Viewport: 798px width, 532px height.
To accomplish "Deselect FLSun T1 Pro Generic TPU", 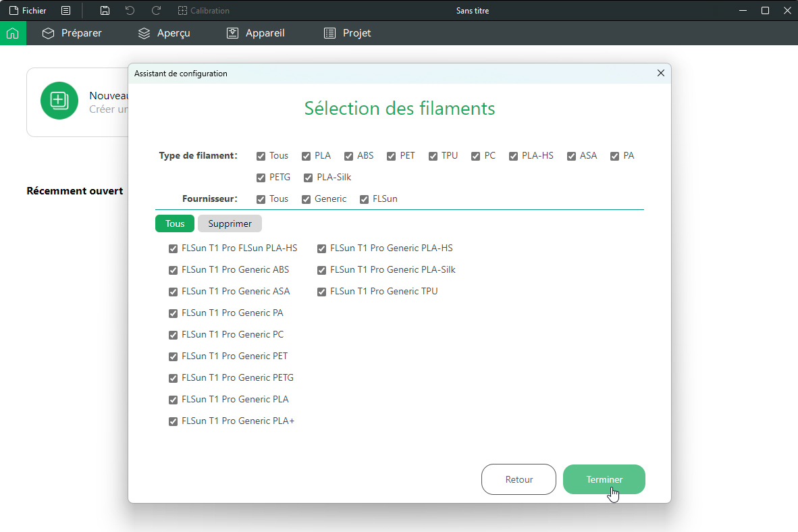I will [x=321, y=292].
